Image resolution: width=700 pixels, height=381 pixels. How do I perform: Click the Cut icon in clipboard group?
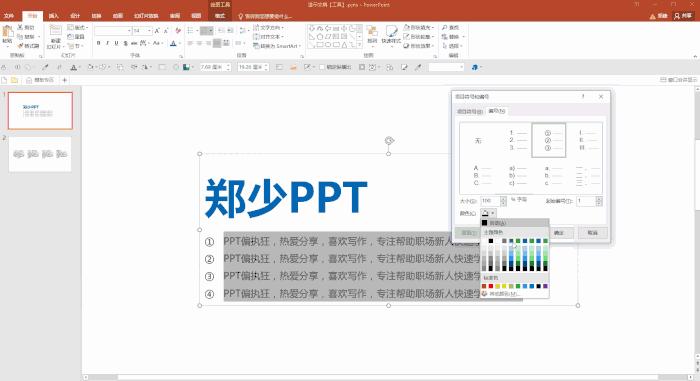[x=21, y=27]
